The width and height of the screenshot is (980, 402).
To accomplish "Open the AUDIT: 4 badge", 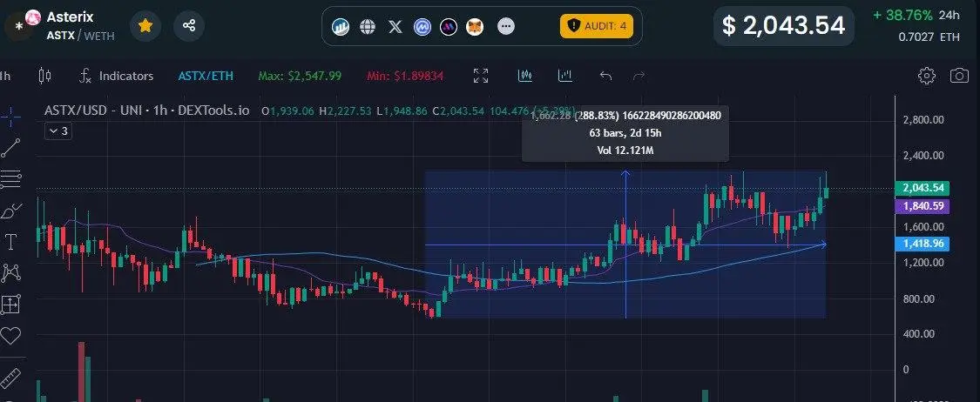I will [x=596, y=26].
